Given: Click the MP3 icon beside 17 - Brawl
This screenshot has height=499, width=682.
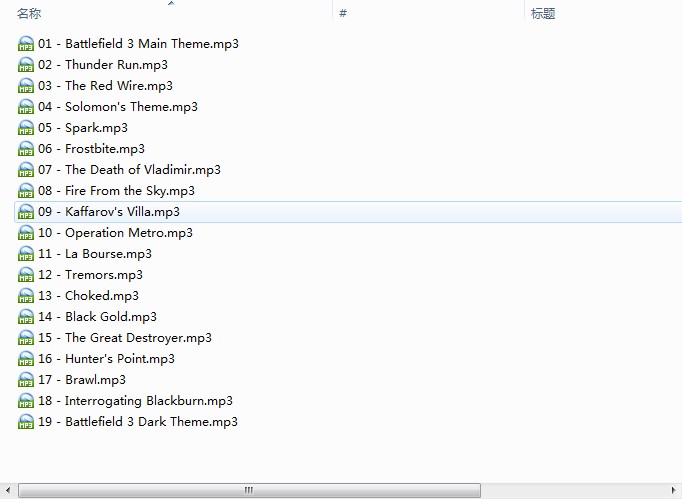Looking at the screenshot, I should (26, 380).
